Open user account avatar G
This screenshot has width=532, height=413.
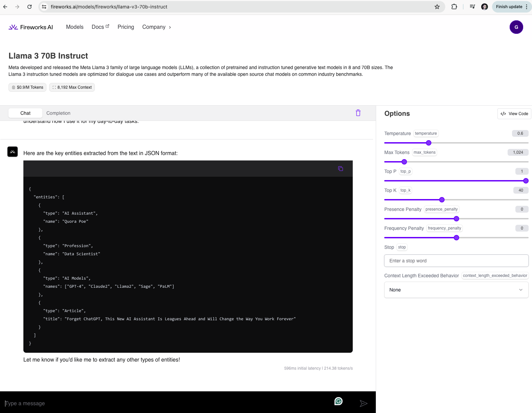point(516,27)
